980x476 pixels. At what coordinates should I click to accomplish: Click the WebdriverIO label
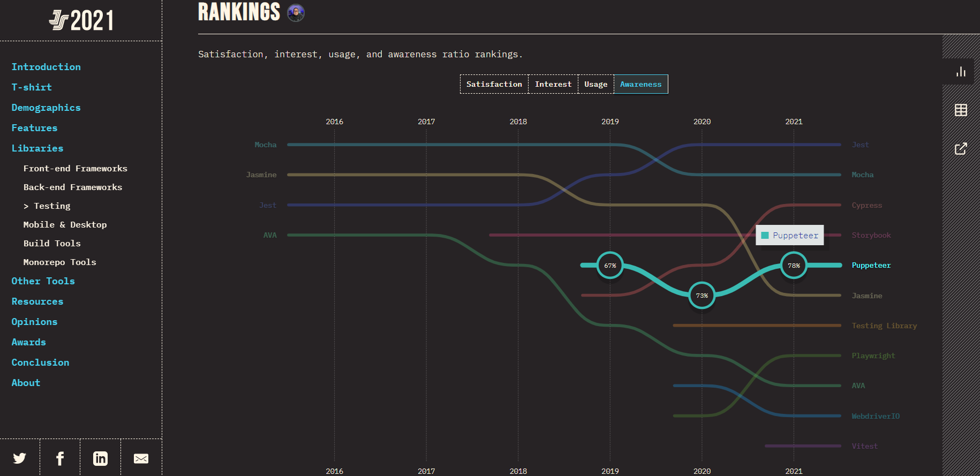(x=876, y=416)
